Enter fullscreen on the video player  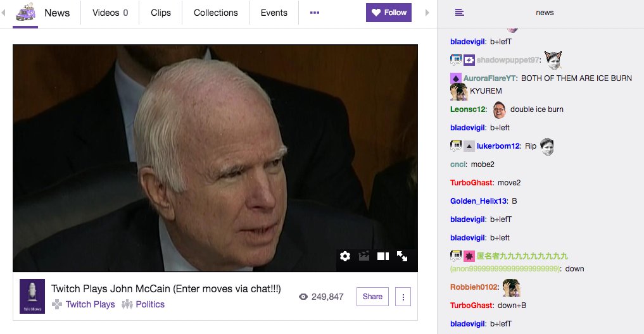[x=402, y=256]
